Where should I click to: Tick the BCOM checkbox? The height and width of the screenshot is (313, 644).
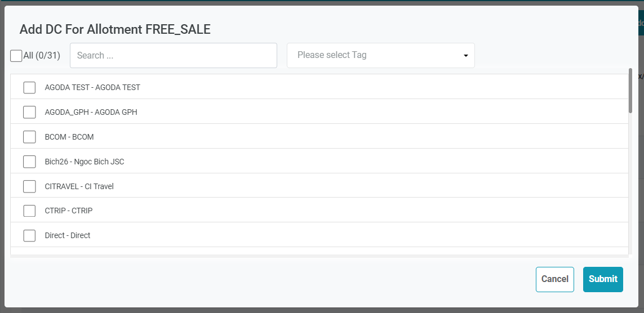point(29,137)
